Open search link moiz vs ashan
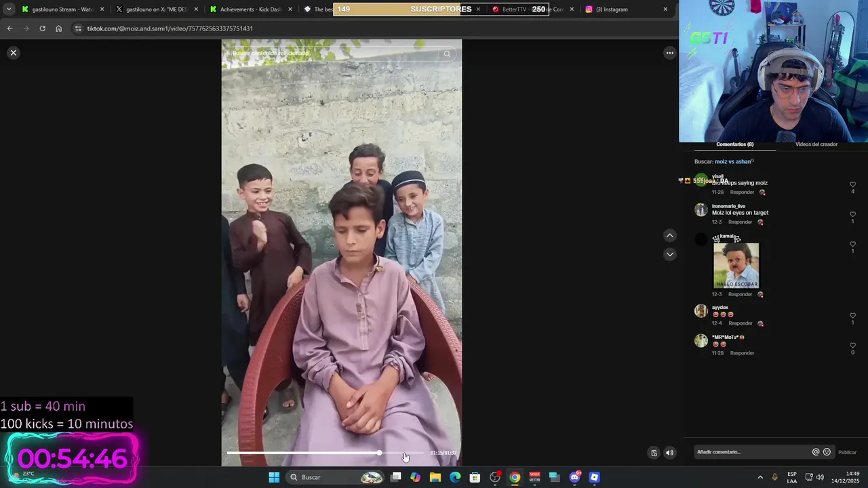The width and height of the screenshot is (868, 488). (x=734, y=162)
